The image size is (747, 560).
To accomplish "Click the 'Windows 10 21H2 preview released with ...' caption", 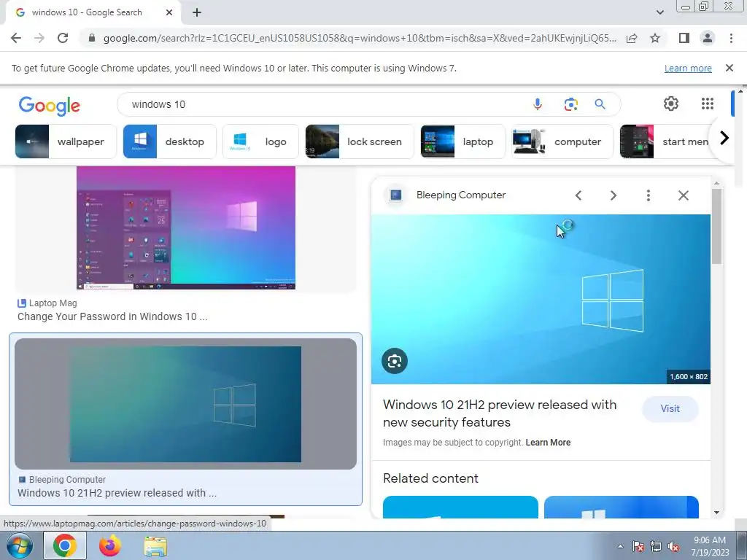I will coord(117,493).
